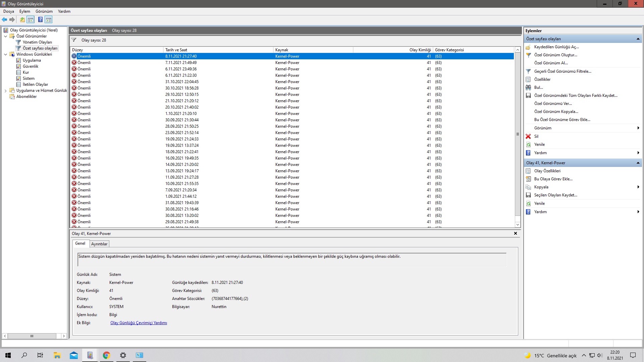The image size is (644, 362).
Task: Select the event dated 31.10.2021 22:04:45
Action: (x=182, y=82)
